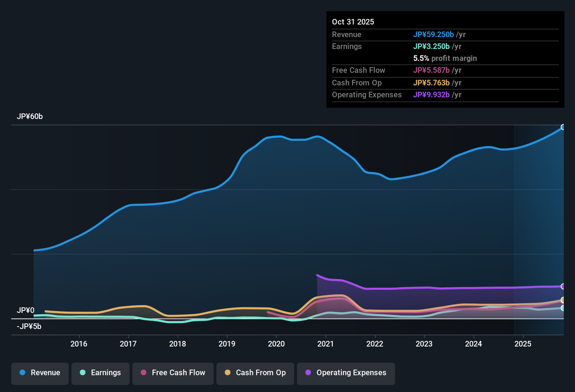Collapse the Free Cash Flow legend item
575x392 pixels.
[x=173, y=373]
